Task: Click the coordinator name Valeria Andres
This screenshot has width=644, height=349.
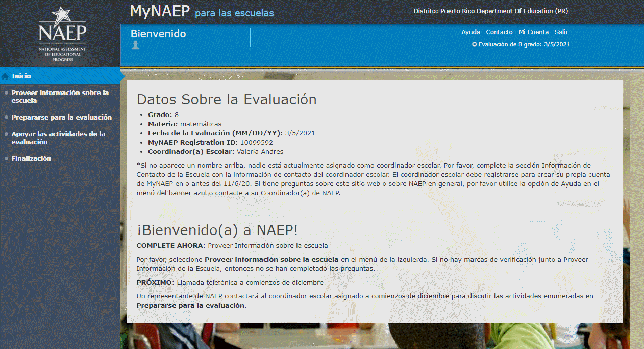Action: (260, 152)
